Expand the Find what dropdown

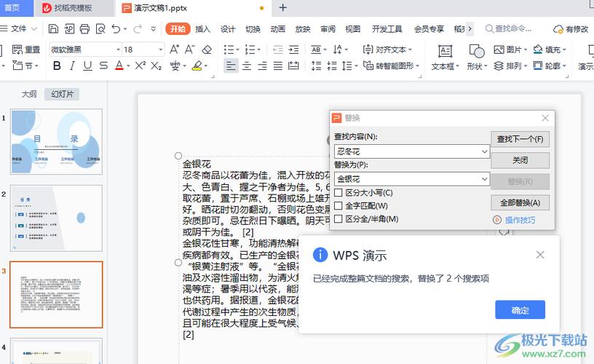(x=484, y=151)
